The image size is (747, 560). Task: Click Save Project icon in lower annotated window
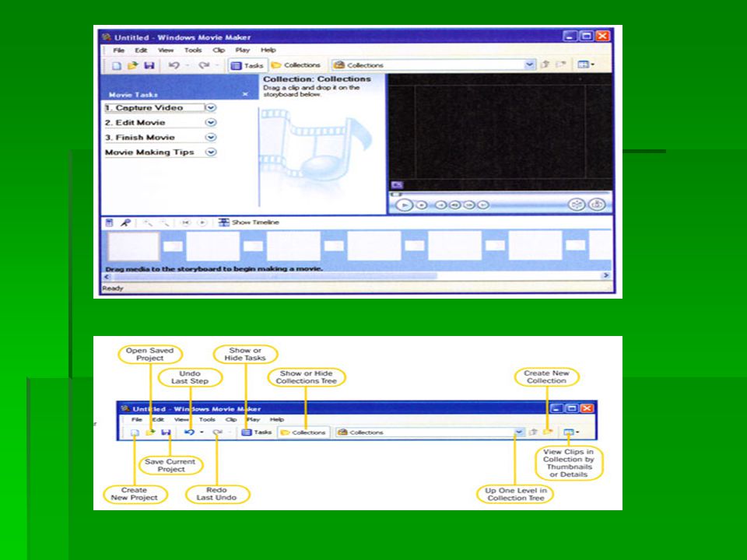click(x=166, y=432)
